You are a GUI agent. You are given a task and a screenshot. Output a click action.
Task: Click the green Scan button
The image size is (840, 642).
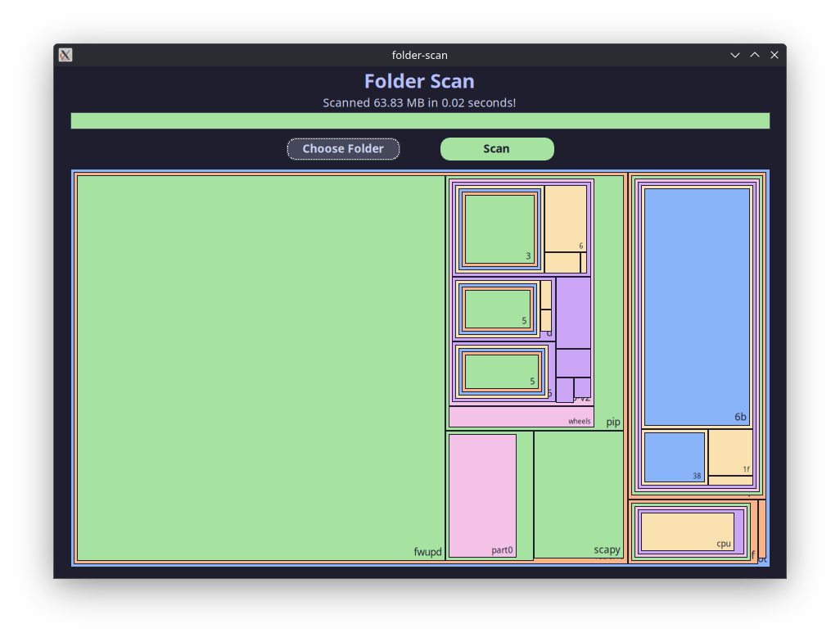[x=497, y=149]
